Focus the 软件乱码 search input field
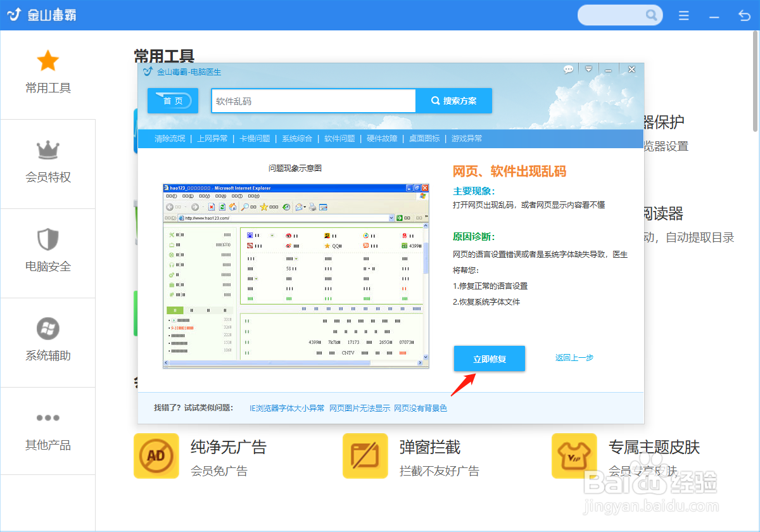760x532 pixels. point(313,101)
